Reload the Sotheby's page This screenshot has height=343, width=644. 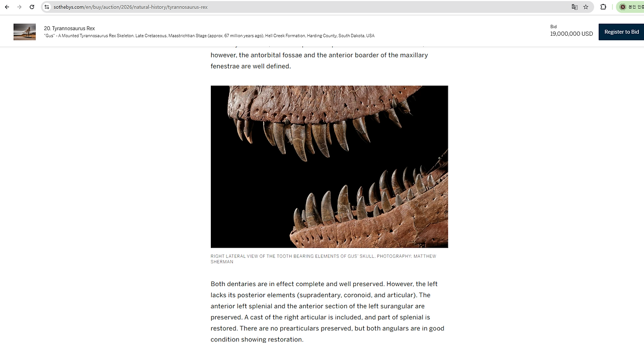(32, 7)
